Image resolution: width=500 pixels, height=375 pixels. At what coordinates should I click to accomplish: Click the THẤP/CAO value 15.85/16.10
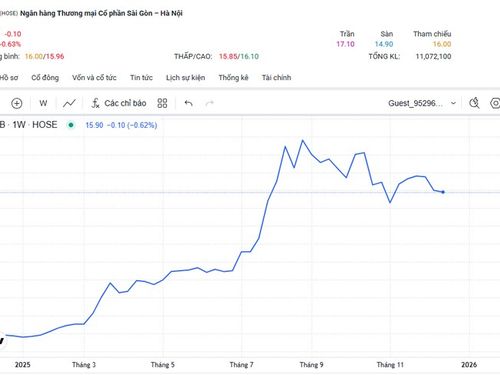click(x=239, y=56)
